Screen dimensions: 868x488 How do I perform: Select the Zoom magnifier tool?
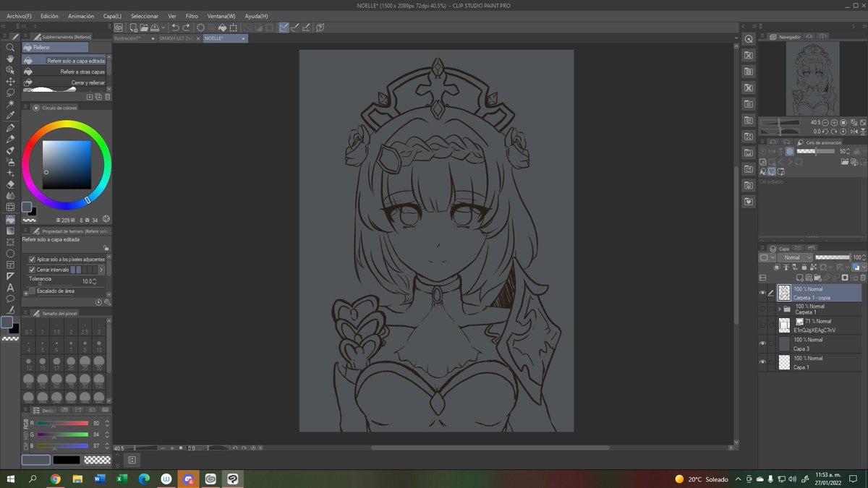coord(10,47)
